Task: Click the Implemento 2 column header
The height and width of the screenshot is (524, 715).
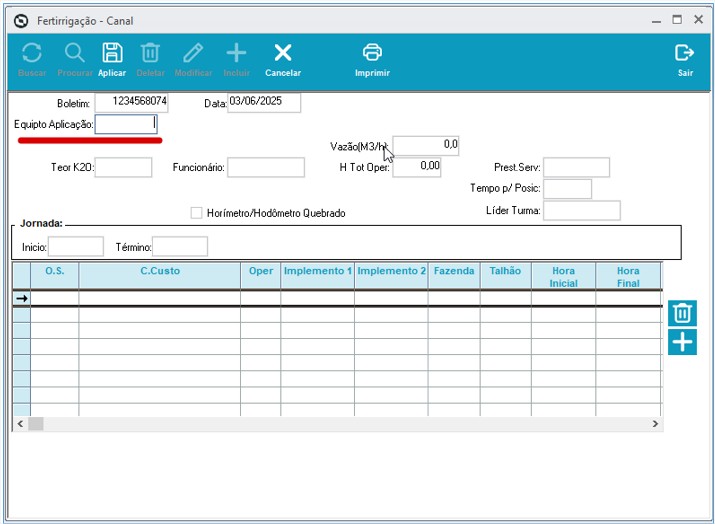Action: tap(391, 276)
